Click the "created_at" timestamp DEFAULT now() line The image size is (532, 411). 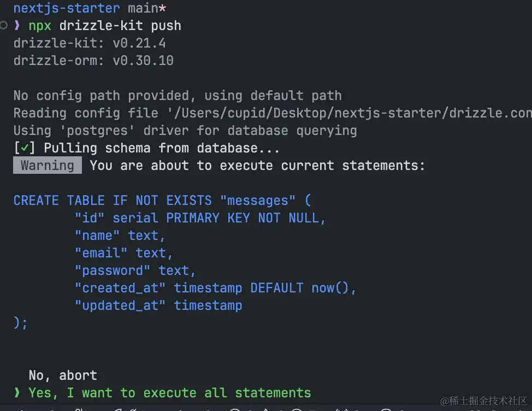pyautogui.click(x=215, y=288)
